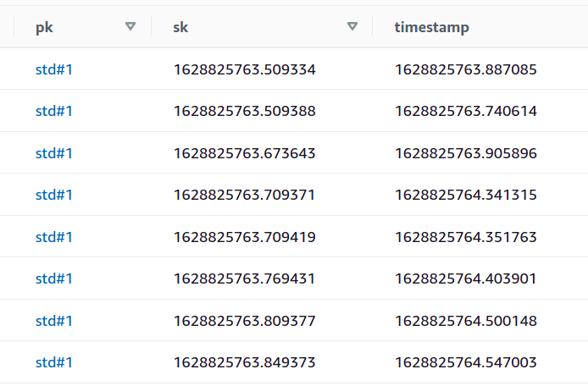
Task: Click timestamp value 1628825764.341315
Action: (465, 195)
